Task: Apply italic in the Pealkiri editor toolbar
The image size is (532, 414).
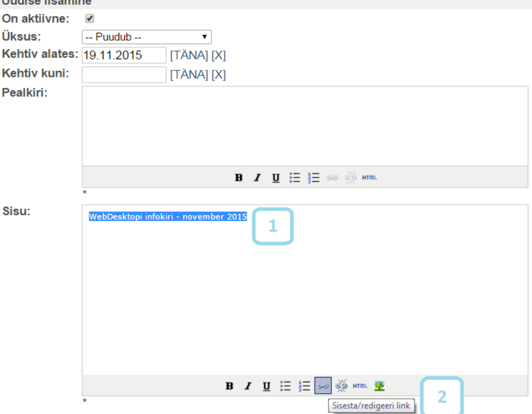Action: (x=258, y=177)
